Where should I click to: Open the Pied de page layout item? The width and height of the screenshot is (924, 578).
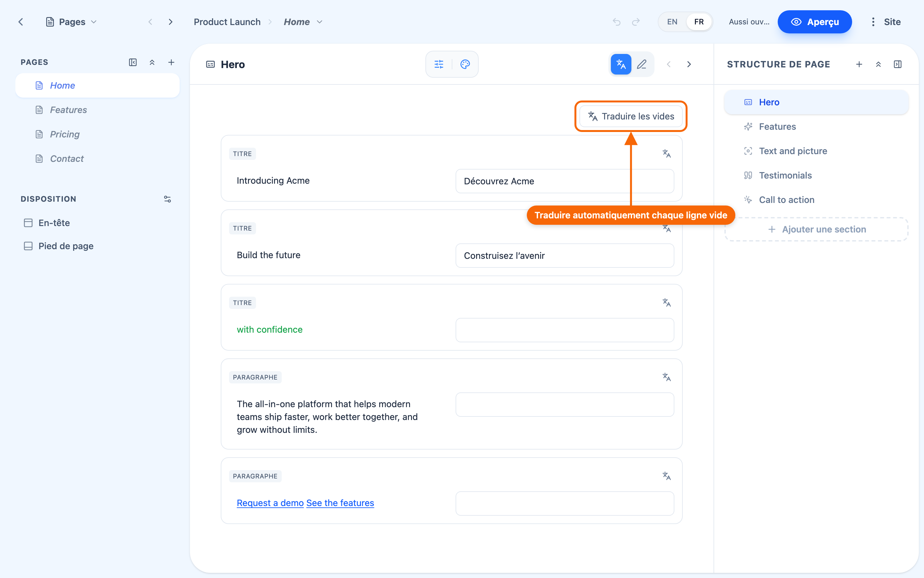tap(58, 246)
